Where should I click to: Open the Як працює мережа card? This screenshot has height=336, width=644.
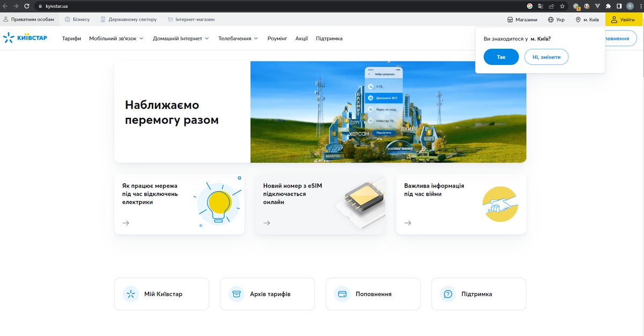pos(179,204)
